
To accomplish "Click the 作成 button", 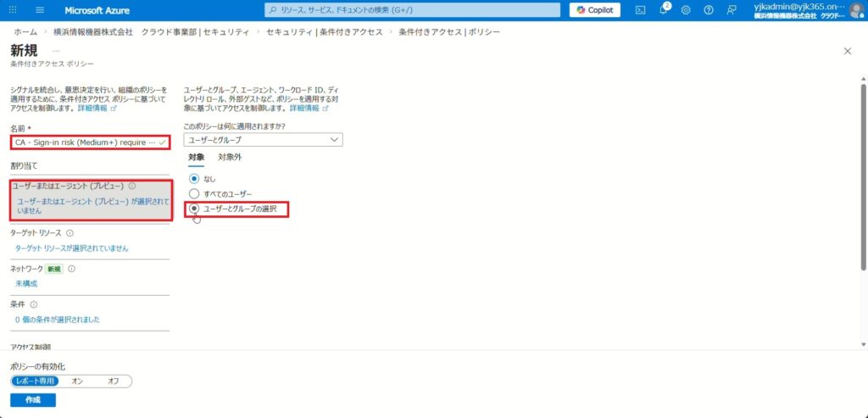I will pyautogui.click(x=33, y=400).
